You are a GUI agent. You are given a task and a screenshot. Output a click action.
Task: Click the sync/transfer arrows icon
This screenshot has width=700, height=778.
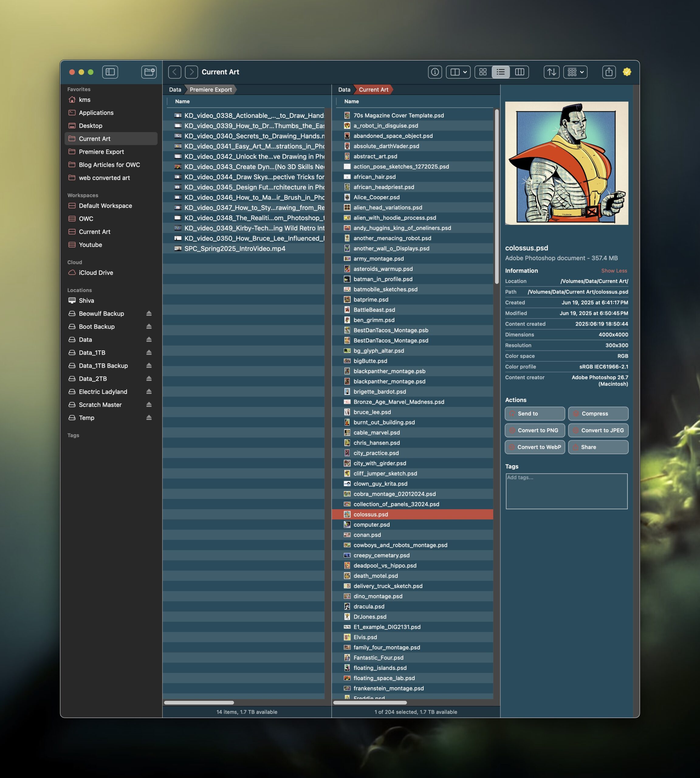551,72
